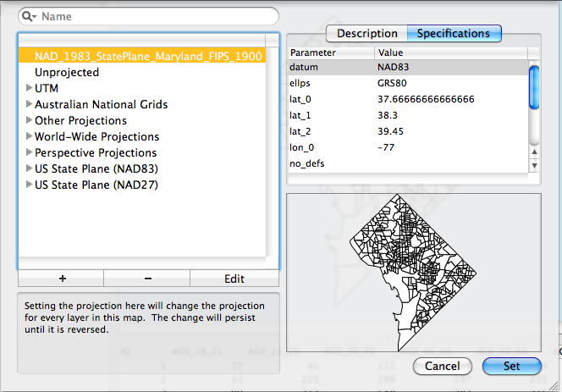Expand Australian National Grids group
This screenshot has height=392, width=562.
point(27,104)
